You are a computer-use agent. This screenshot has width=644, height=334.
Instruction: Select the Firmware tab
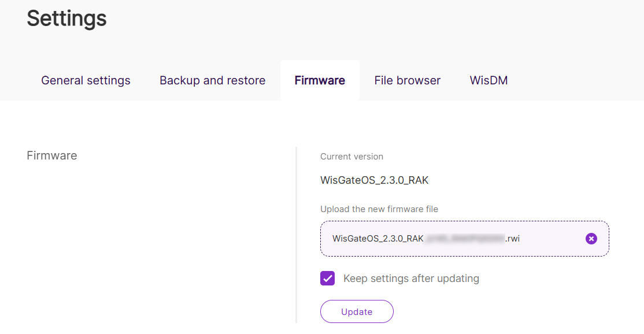tap(320, 80)
